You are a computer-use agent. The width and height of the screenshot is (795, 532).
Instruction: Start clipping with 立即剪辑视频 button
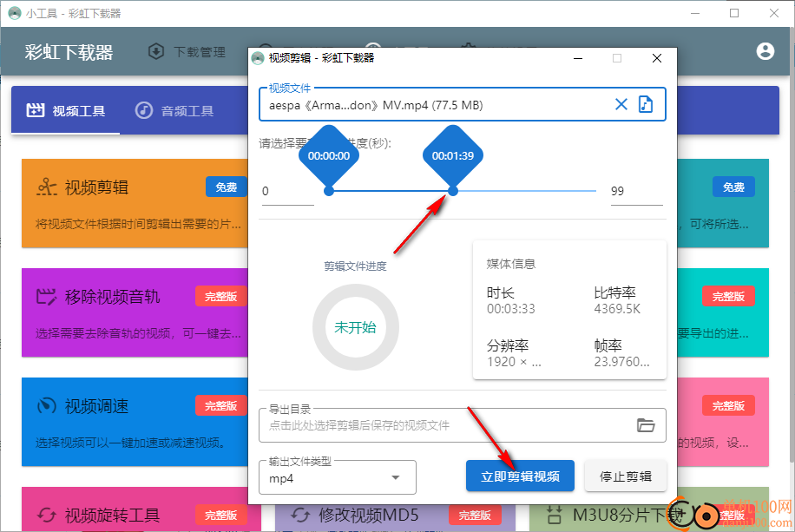(520, 476)
